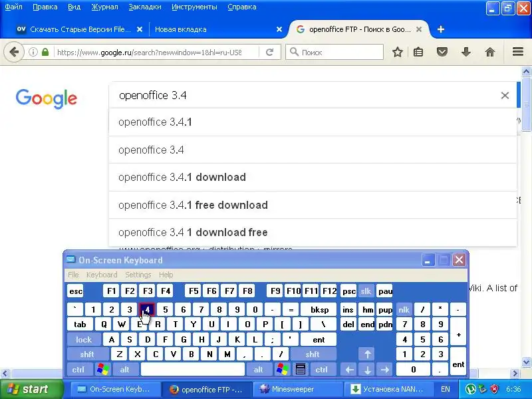This screenshot has width=532, height=399.
Task: Click the EN language indicator
Action: pyautogui.click(x=445, y=389)
